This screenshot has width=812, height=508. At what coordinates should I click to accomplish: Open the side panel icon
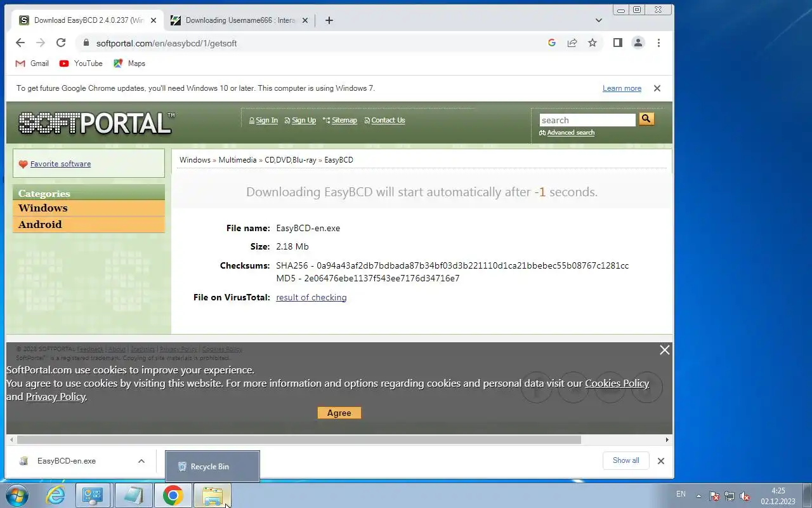coord(617,43)
